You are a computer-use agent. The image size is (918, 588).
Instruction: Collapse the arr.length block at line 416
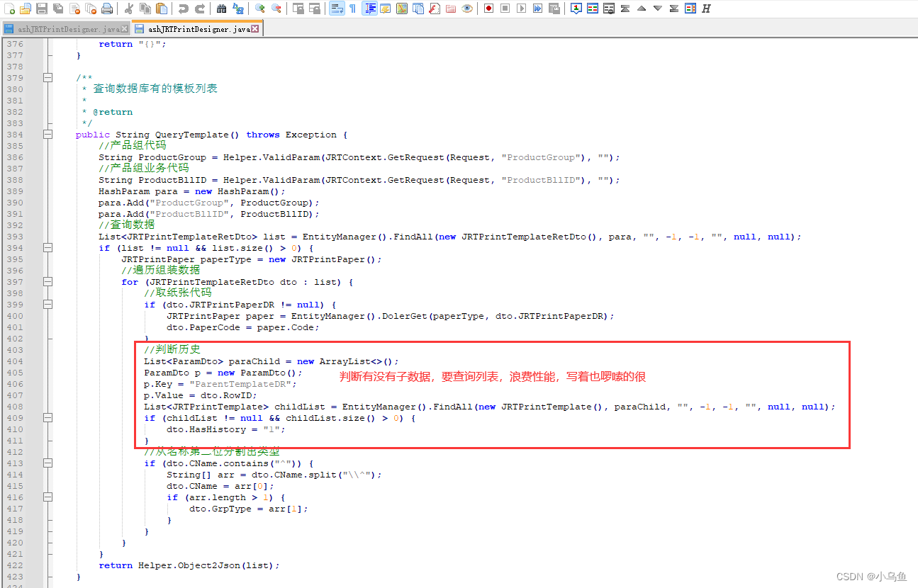pyautogui.click(x=47, y=497)
